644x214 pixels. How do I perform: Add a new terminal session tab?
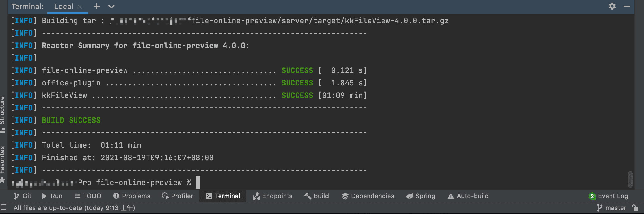pos(97,6)
